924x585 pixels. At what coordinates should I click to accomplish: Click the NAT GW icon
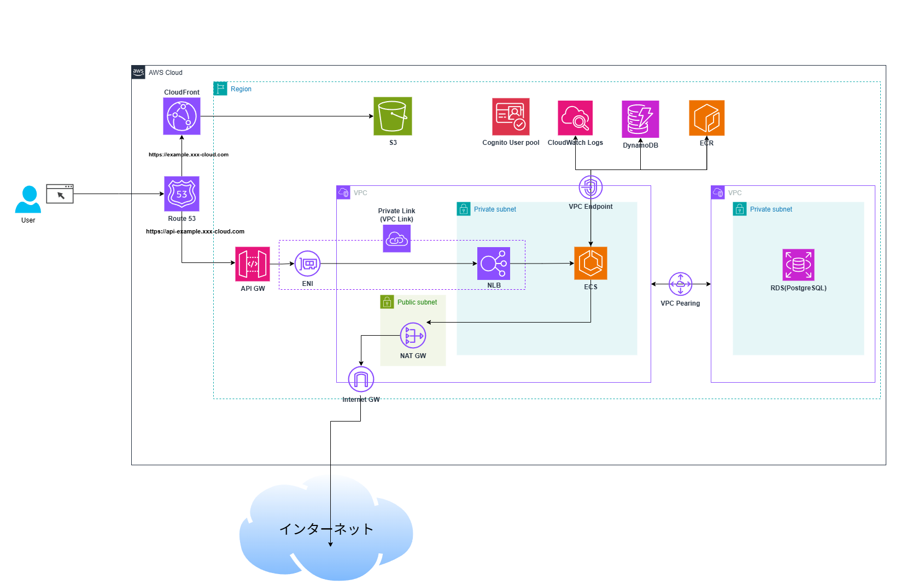click(x=413, y=336)
